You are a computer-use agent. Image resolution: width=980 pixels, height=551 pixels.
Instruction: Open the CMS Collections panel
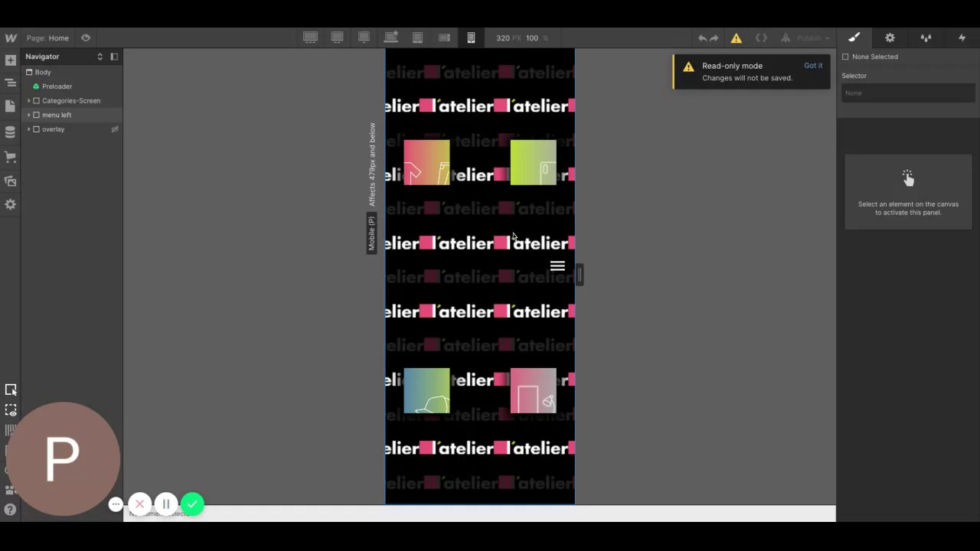pyautogui.click(x=11, y=132)
